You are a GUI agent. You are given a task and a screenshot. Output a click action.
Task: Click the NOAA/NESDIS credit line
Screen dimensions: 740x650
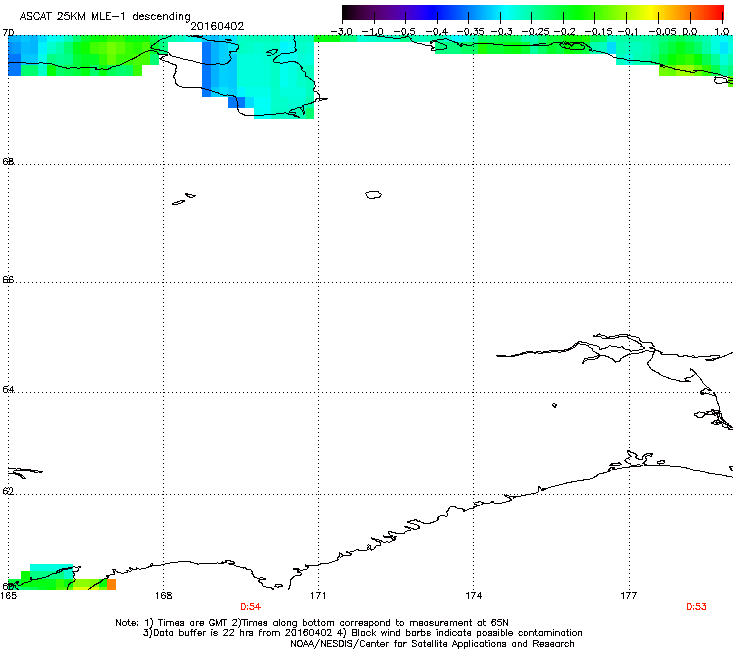(x=432, y=644)
